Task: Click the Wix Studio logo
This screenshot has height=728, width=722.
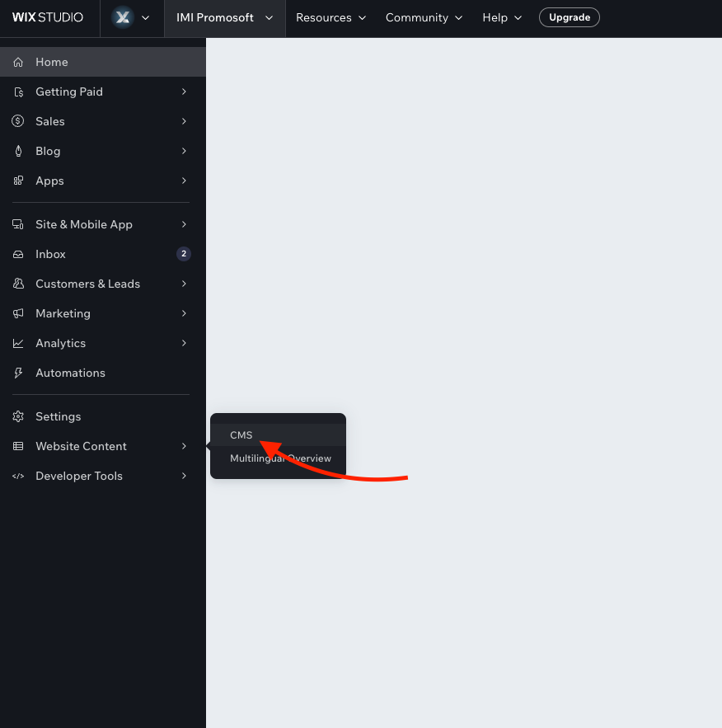Action: pos(47,17)
